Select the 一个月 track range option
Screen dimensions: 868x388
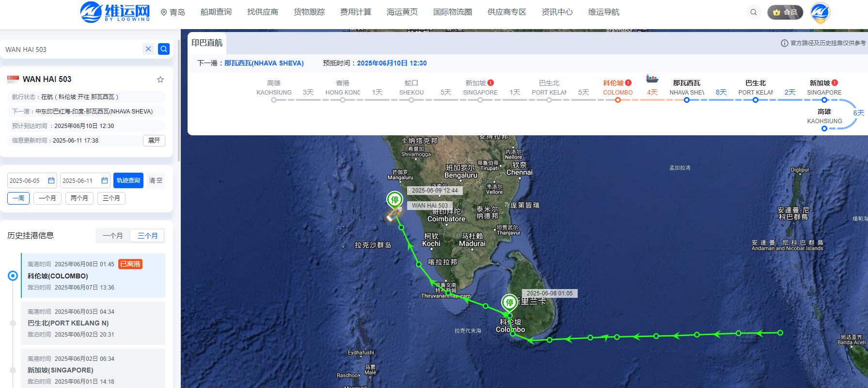[x=47, y=198]
